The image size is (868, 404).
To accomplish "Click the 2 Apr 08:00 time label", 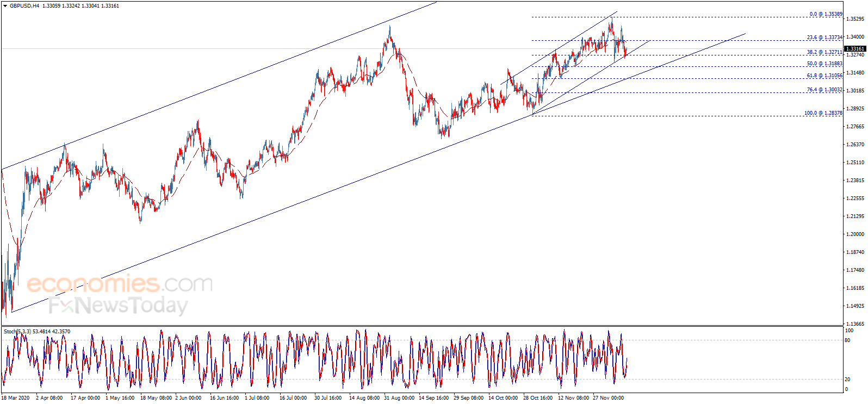I will tap(49, 398).
